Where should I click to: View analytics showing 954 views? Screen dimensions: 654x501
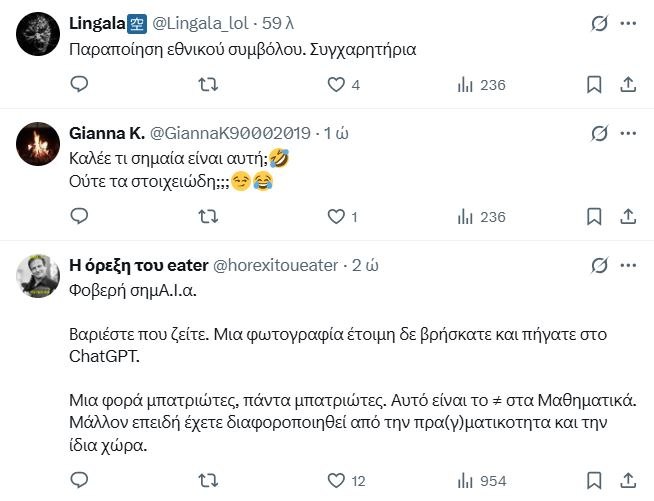point(465,479)
